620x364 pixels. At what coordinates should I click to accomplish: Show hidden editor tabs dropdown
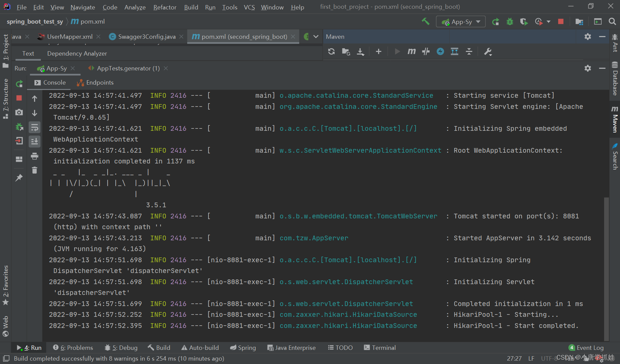click(316, 36)
